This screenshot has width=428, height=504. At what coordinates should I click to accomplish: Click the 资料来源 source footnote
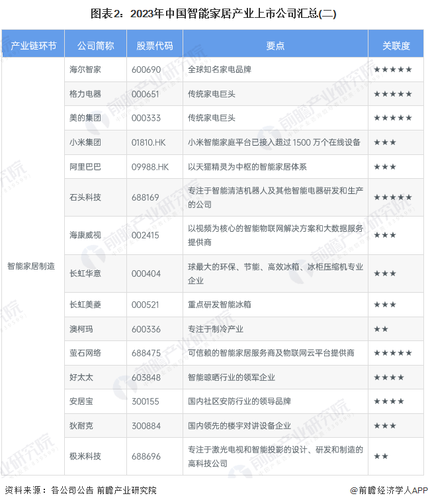[81, 490]
